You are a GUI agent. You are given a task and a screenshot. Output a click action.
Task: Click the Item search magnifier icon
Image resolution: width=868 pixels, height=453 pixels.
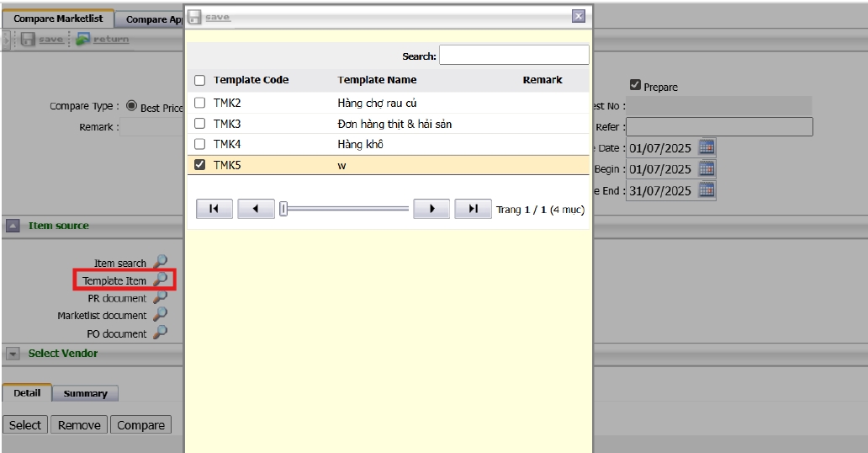tap(160, 263)
